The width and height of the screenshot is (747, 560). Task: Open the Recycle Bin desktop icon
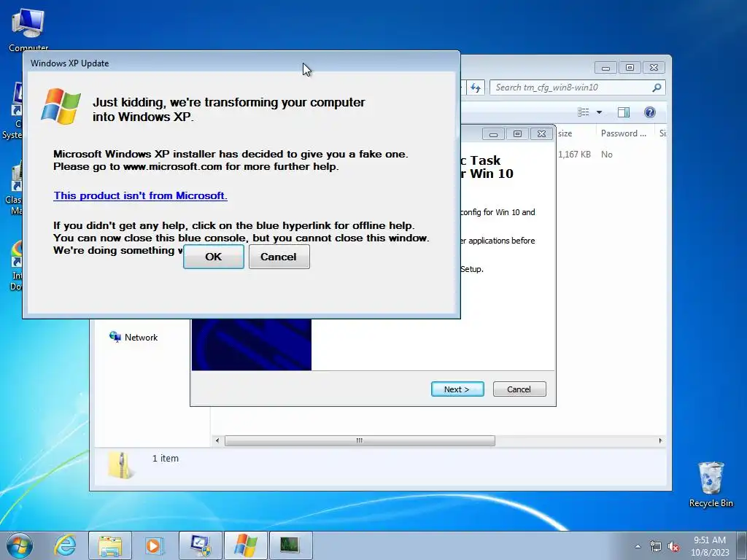711,484
